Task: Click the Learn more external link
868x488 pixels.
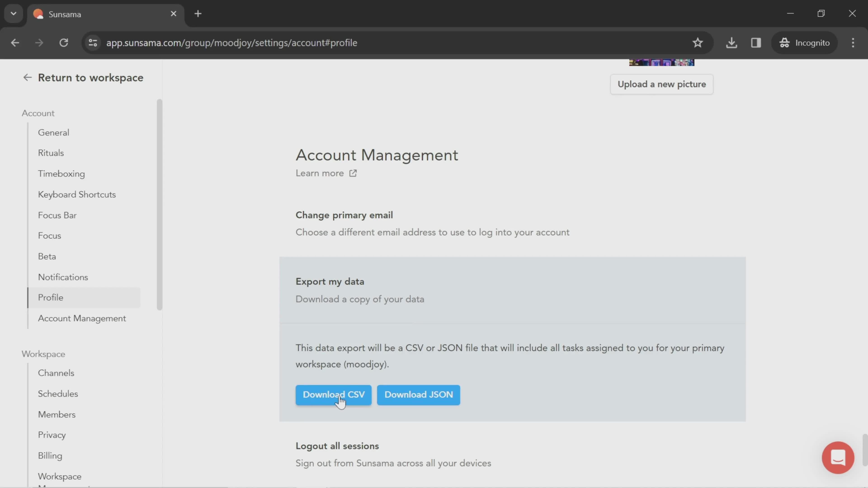Action: tap(326, 173)
